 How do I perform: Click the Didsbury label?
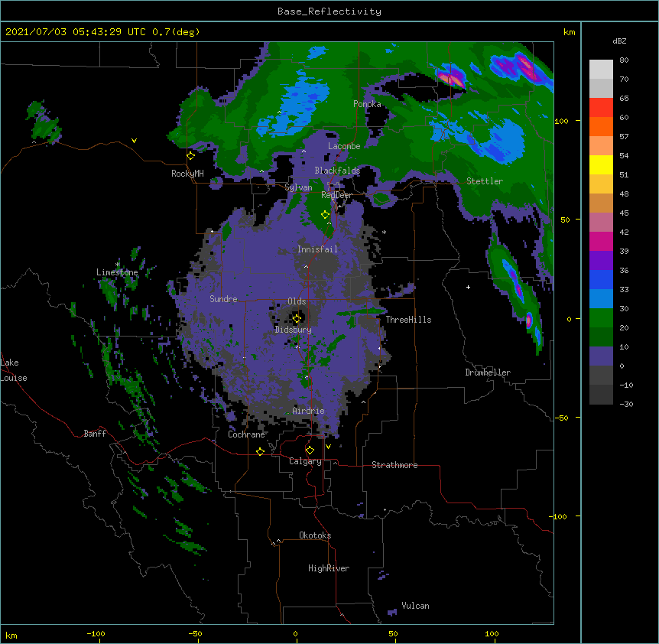(294, 330)
